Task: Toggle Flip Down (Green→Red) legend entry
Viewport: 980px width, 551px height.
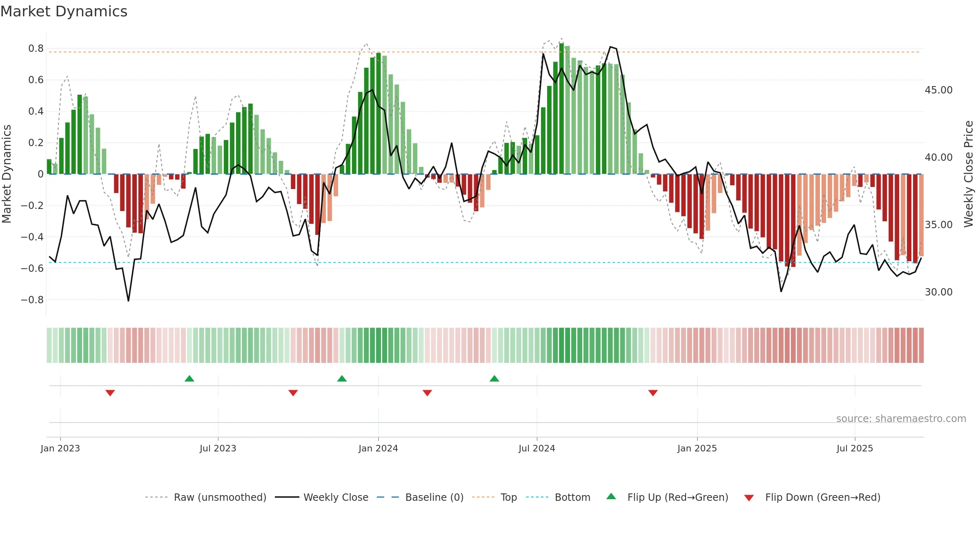Action: pyautogui.click(x=812, y=497)
